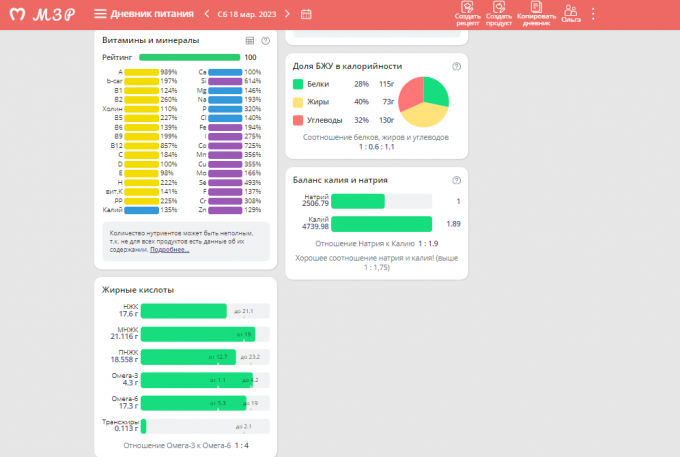Go to previous day with left arrow
Screen dimensions: 680x457
(206, 14)
